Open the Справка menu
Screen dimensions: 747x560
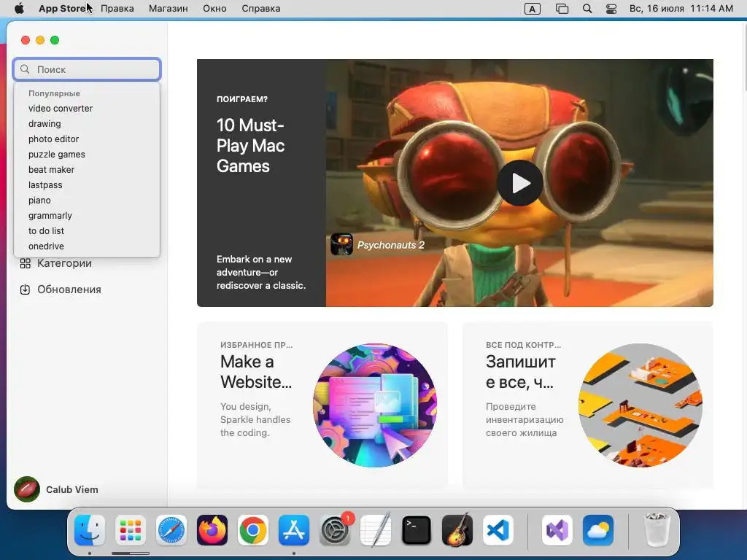coord(260,9)
